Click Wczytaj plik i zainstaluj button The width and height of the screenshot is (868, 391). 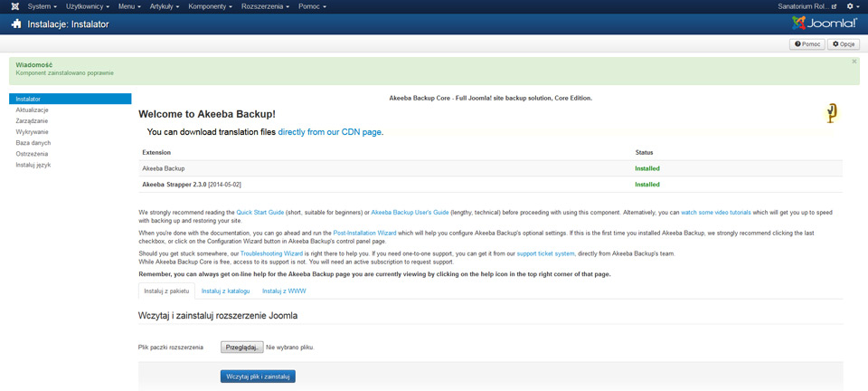[x=258, y=376]
